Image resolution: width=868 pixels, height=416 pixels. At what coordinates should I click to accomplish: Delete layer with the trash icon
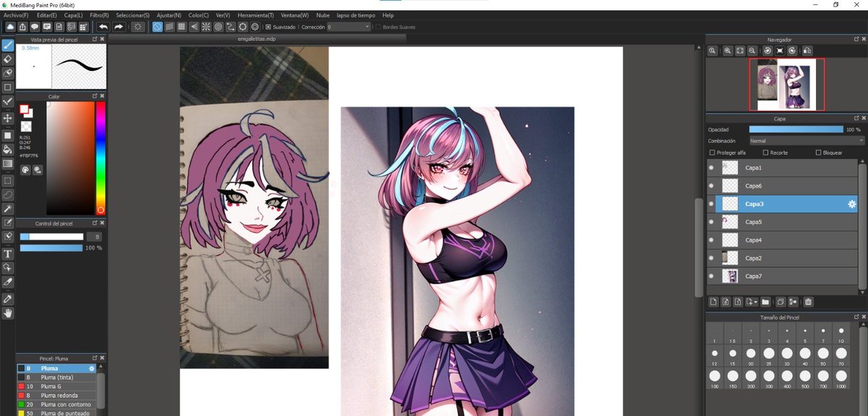tap(809, 302)
